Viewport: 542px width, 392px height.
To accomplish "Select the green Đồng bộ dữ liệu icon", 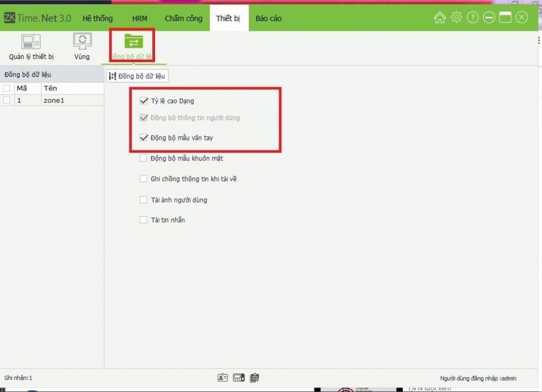I will point(133,42).
